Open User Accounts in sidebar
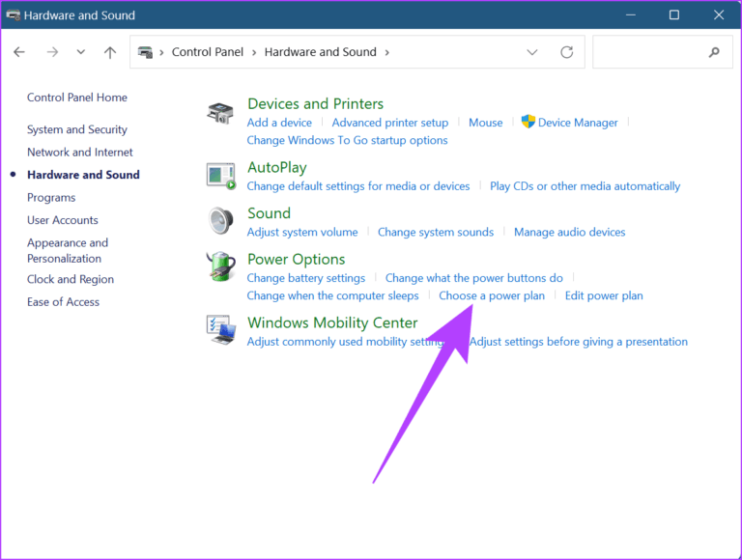 point(63,220)
